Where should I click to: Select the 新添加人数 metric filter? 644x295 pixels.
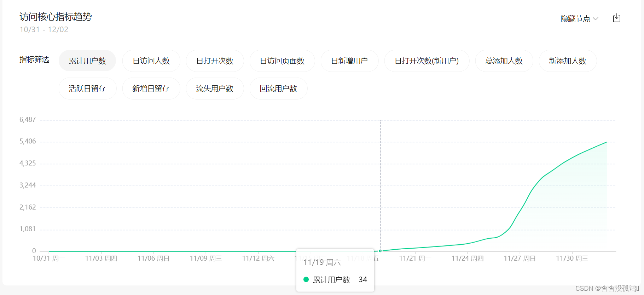[x=568, y=61]
